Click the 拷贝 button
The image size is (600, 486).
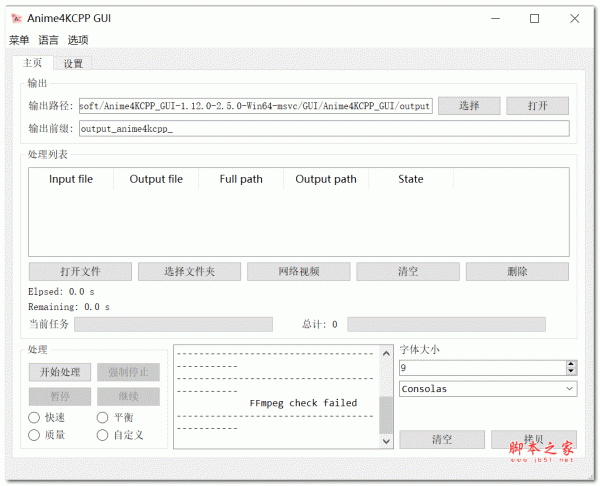point(533,439)
